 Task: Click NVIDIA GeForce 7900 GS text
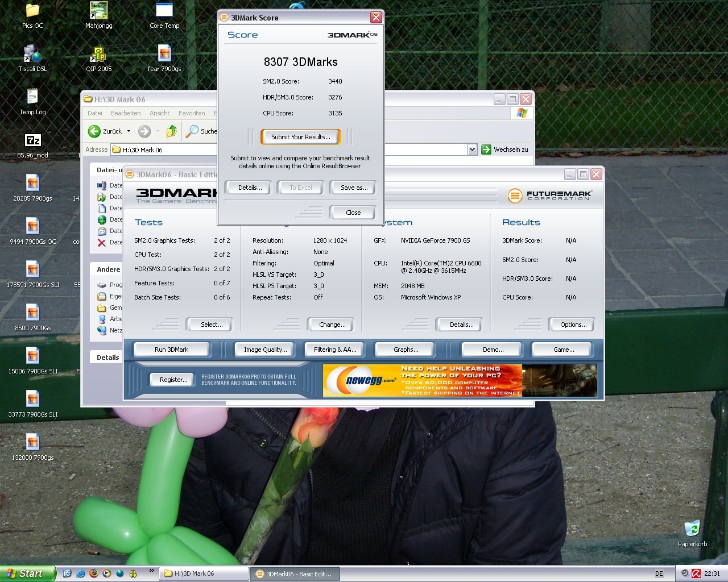tap(435, 240)
